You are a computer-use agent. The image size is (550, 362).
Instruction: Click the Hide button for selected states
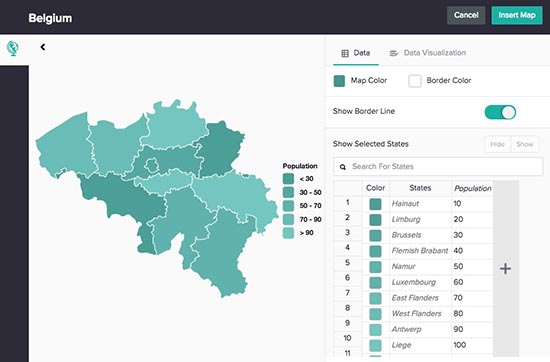point(497,144)
